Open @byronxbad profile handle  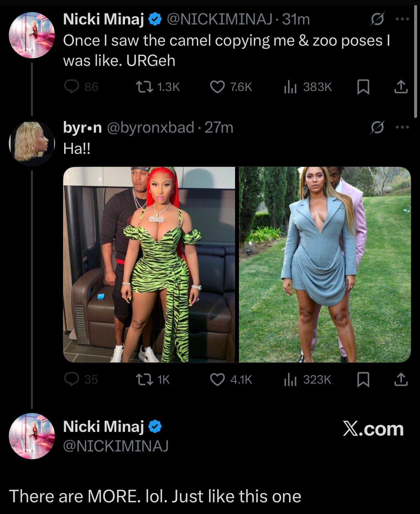pos(150,127)
